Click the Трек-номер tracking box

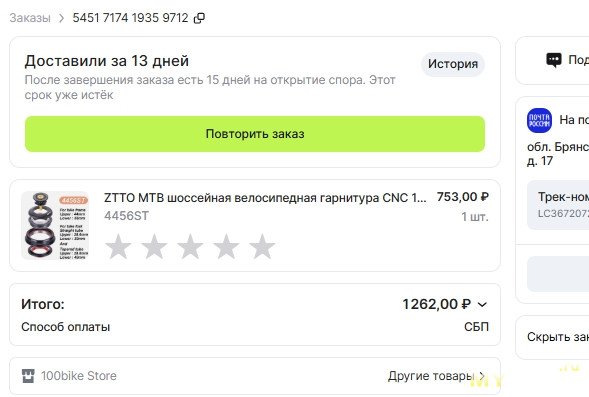(558, 205)
